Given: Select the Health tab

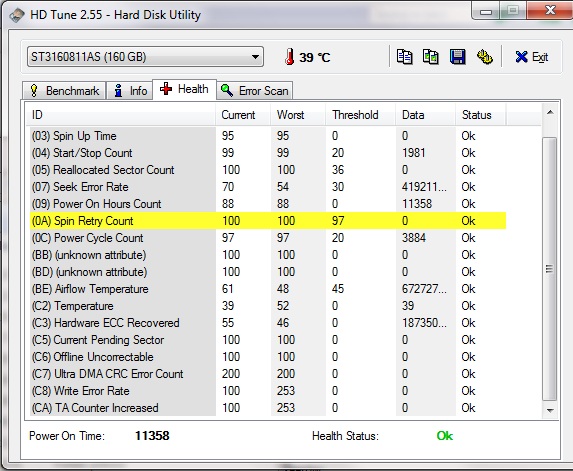Looking at the screenshot, I should pyautogui.click(x=184, y=89).
